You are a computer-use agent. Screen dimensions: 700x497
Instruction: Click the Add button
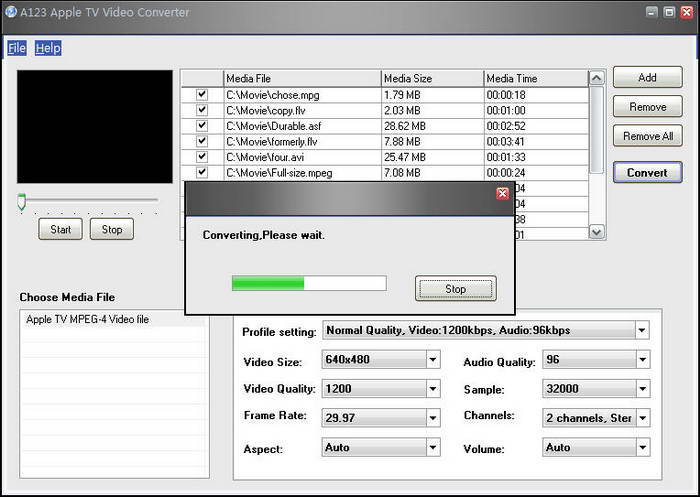pos(647,77)
